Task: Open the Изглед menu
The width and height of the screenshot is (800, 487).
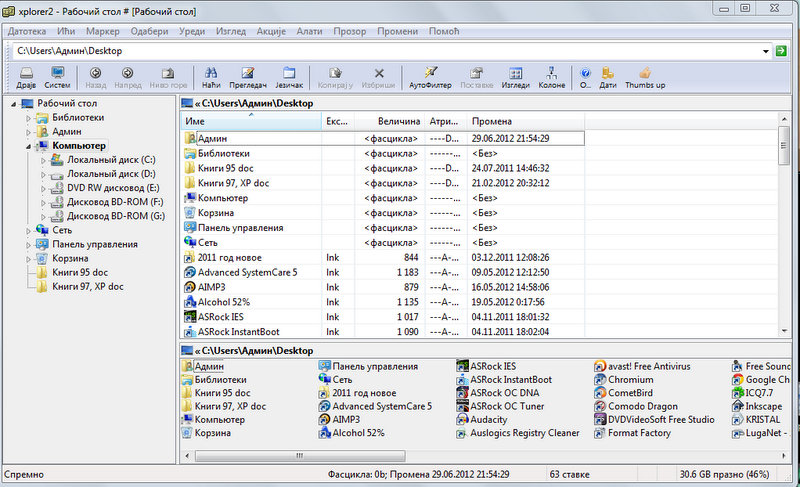Action: coord(231,31)
